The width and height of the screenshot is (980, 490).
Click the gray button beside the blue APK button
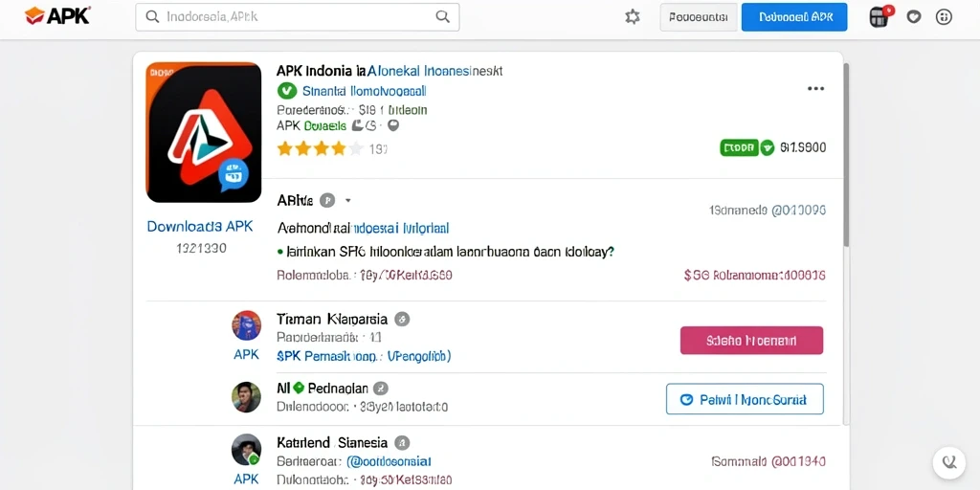[698, 17]
